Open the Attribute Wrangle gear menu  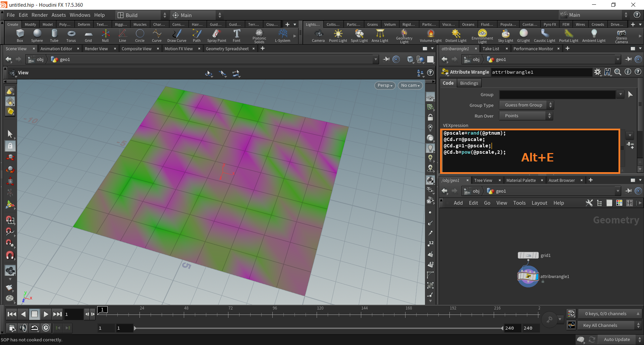[x=597, y=72]
